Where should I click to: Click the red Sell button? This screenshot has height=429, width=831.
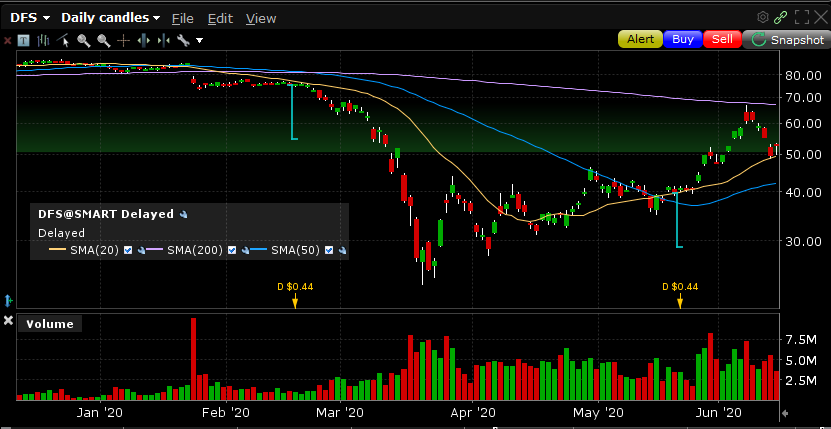point(722,39)
